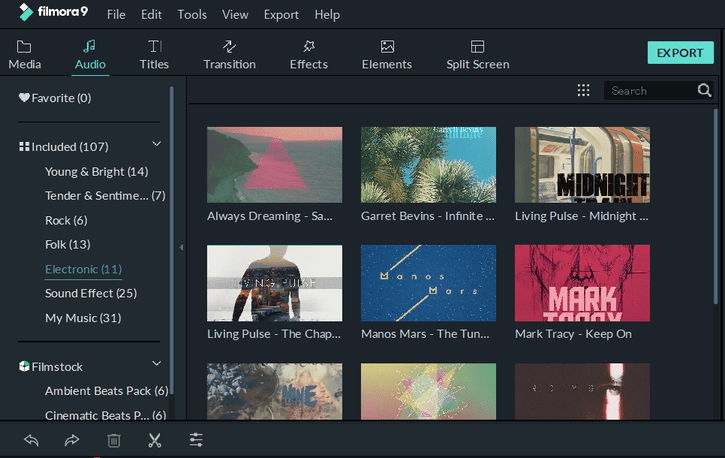Switch thumbnail view with the grid icon
The image size is (725, 458).
tap(584, 90)
